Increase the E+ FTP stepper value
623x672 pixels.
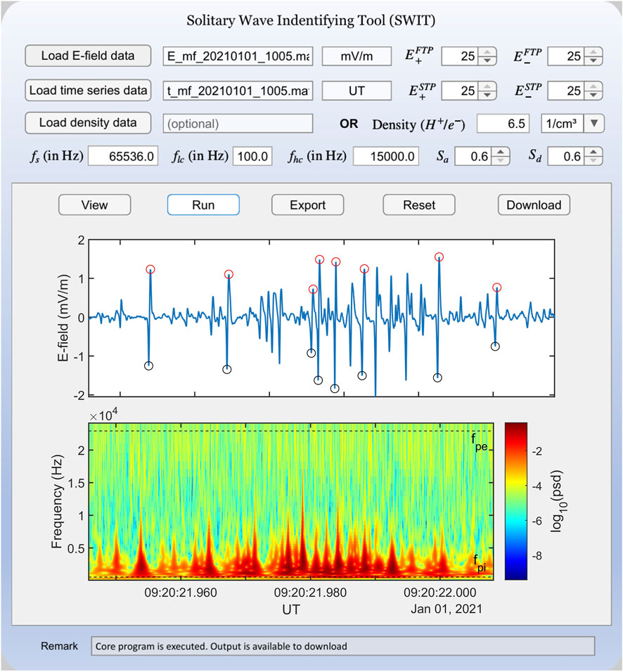(x=487, y=52)
